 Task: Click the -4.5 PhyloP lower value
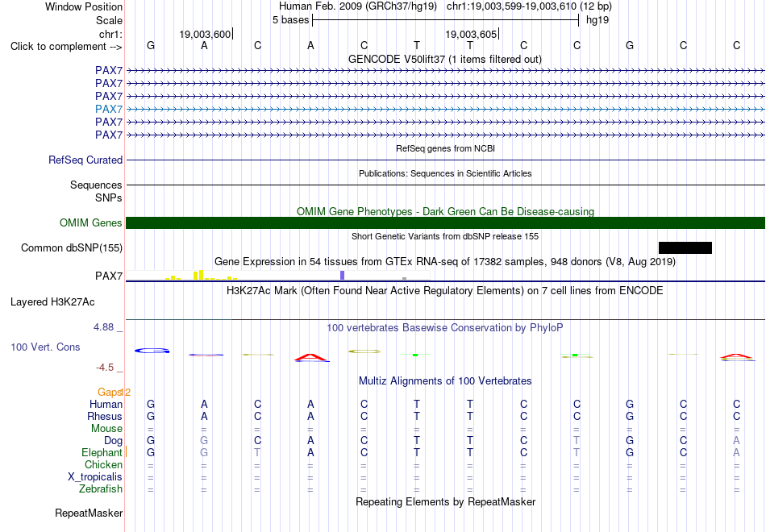105,368
